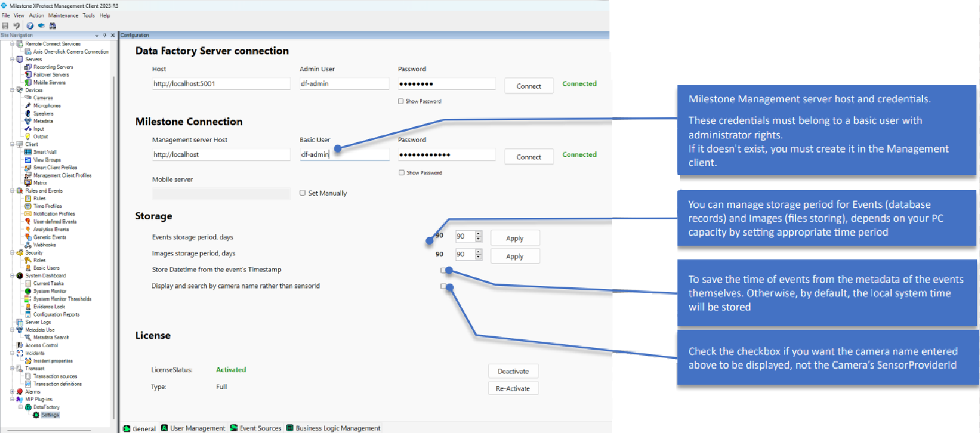Image resolution: width=980 pixels, height=433 pixels.
Task: Toggle Show Password under Milestone Connection
Action: coord(401,173)
